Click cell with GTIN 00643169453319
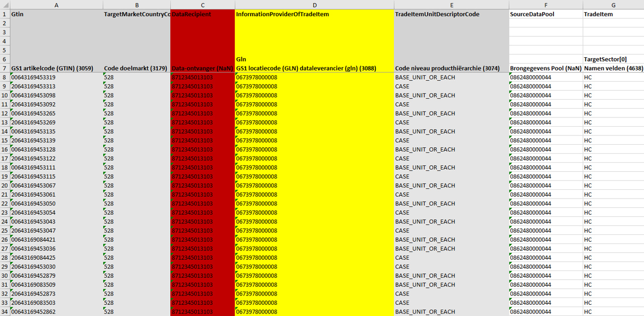The image size is (644, 316). 56,77
